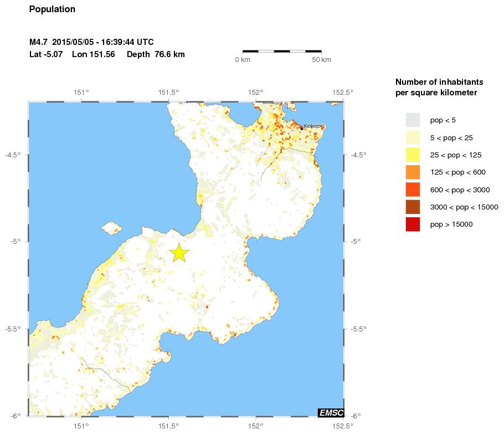Image resolution: width=504 pixels, height=434 pixels.
Task: Click the '151.5°' label on the top axis
Action: pos(168,92)
